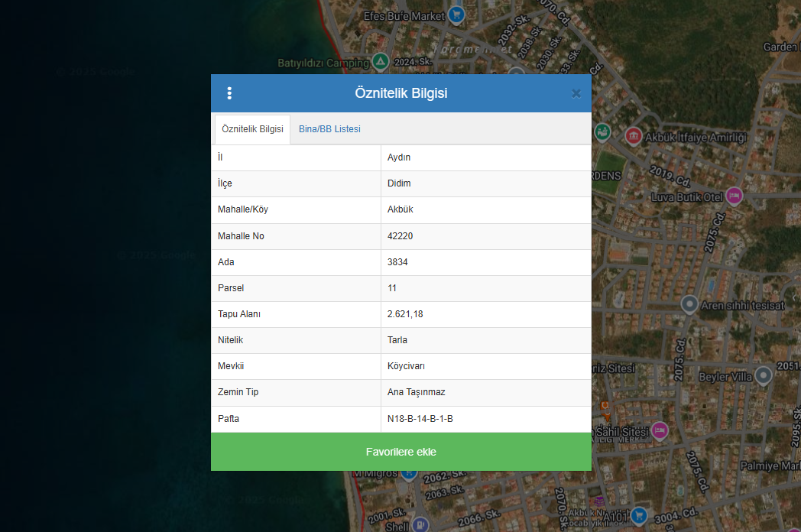Click the Efes Bu'e Market shopping cart pin

coord(456,15)
